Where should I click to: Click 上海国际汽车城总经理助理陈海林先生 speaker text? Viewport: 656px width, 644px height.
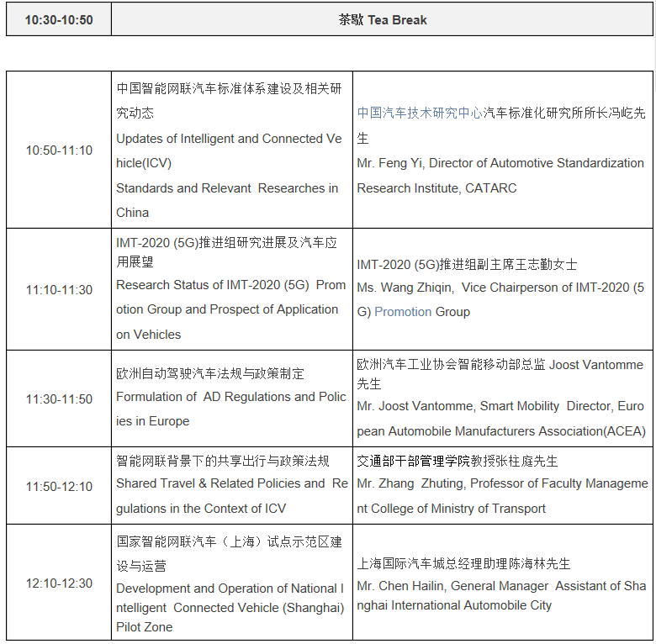(x=463, y=563)
